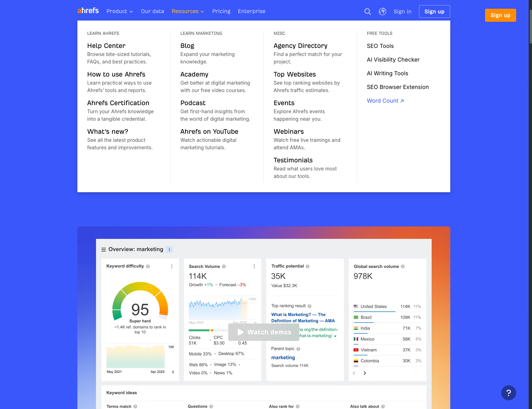Open Testimonials menu entry
Viewport: 532px width, 409px height.
point(293,160)
